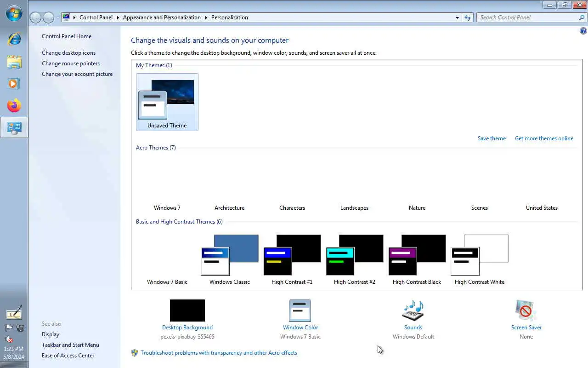Expand arrow after Appearance and Personalization breadcrumb
Viewport: 588px width, 368px height.
point(206,17)
